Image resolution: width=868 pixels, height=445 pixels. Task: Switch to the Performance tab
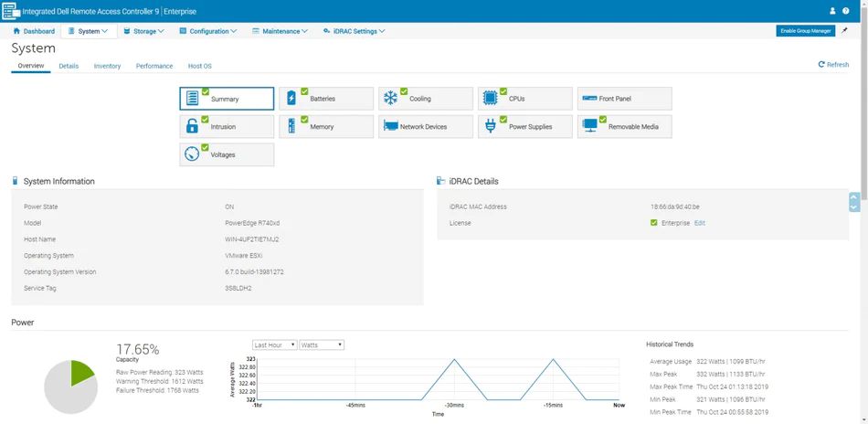[154, 66]
